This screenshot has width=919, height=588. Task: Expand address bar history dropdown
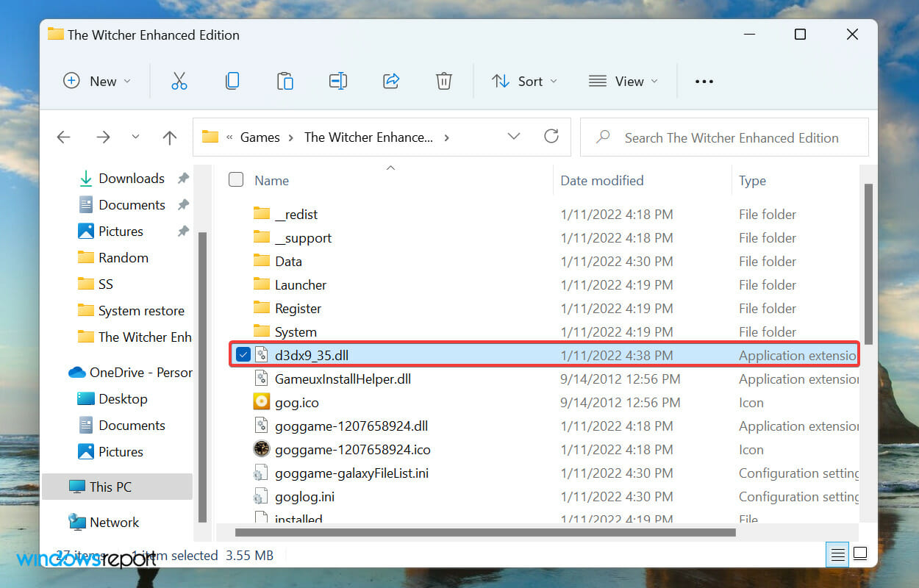point(514,136)
